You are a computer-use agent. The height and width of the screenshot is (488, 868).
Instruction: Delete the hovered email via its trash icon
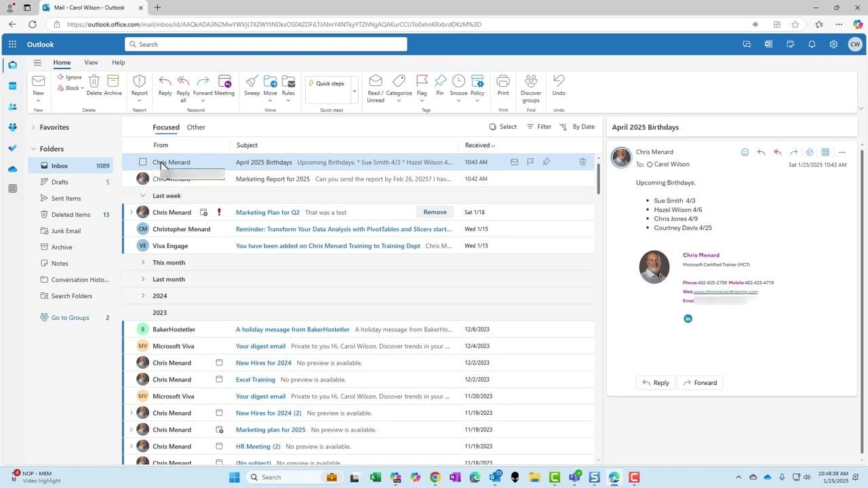point(582,162)
